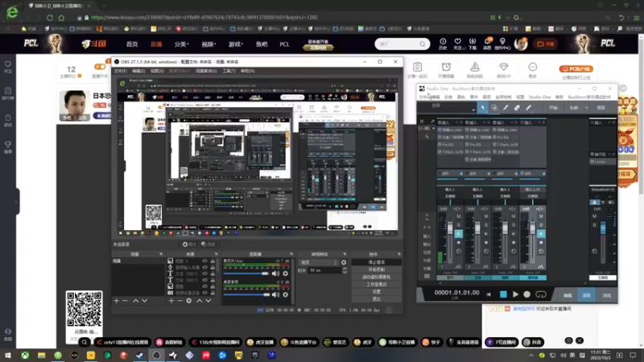Click the Stop button in Studio One transport

click(x=503, y=294)
